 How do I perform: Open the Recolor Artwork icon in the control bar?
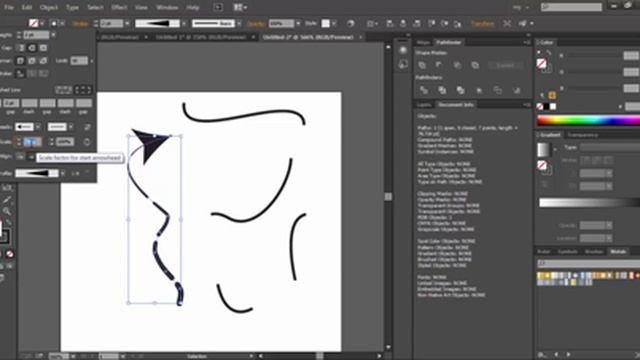(351, 23)
